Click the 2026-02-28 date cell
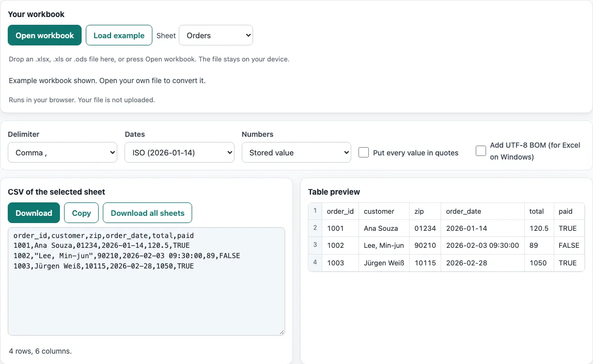Image resolution: width=593 pixels, height=364 pixels. tap(482, 263)
